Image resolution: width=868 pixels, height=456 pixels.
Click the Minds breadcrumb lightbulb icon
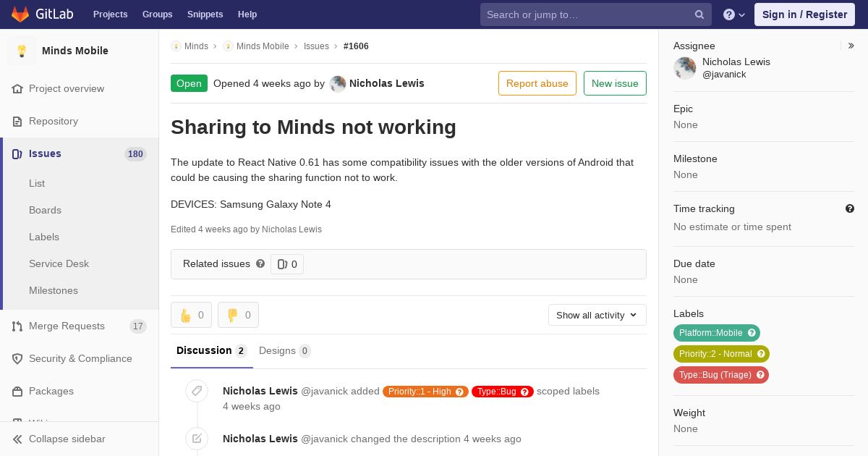[x=176, y=46]
